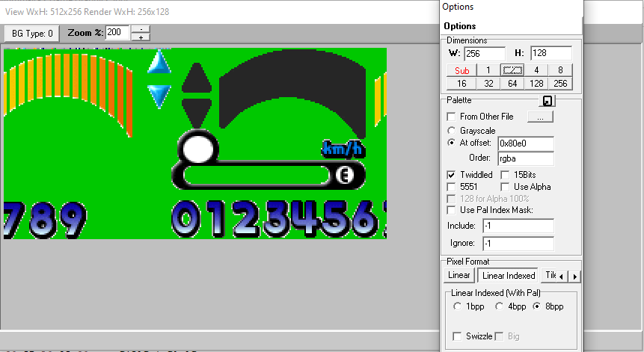This screenshot has width=644, height=352.
Task: Switch to the Linear Indexed tab
Action: pos(509,276)
